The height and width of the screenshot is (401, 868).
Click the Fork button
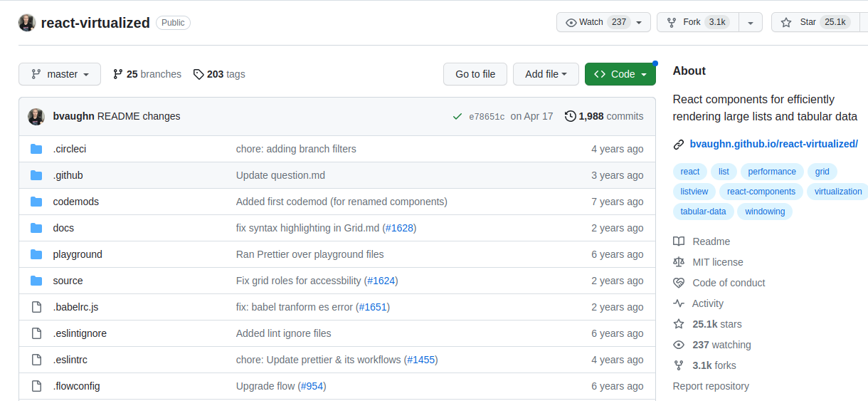point(697,22)
